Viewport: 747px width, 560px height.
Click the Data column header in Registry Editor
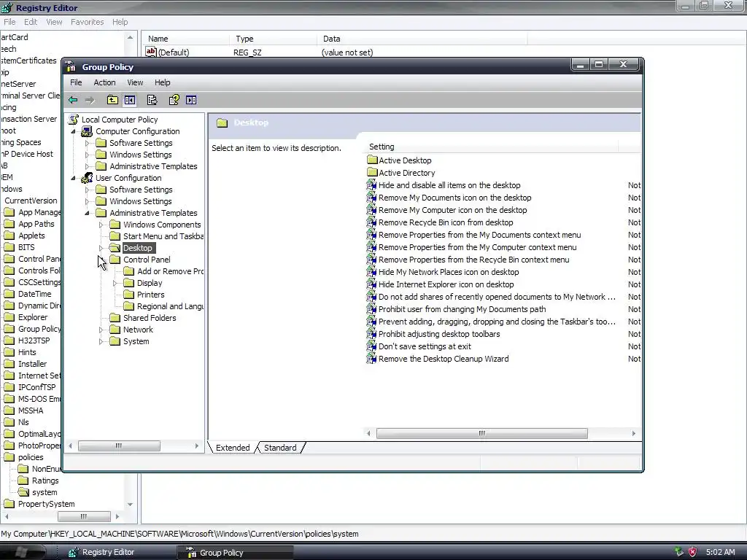pos(422,39)
